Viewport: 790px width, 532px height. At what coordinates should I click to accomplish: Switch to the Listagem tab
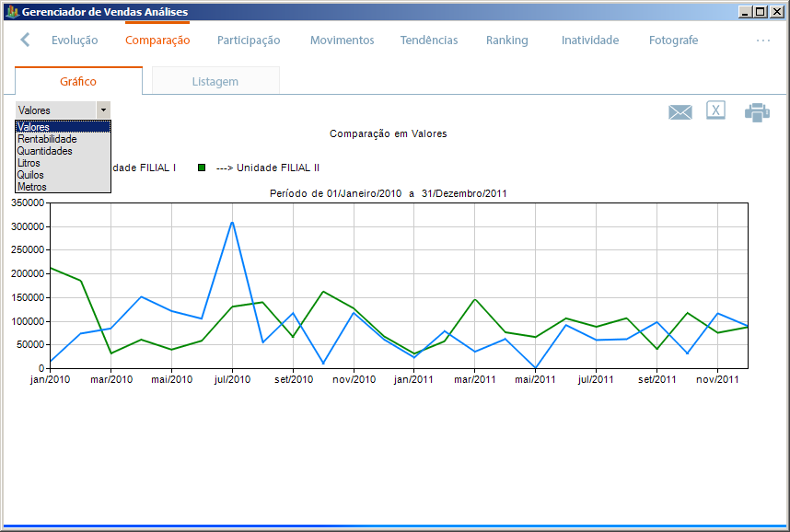tap(215, 81)
